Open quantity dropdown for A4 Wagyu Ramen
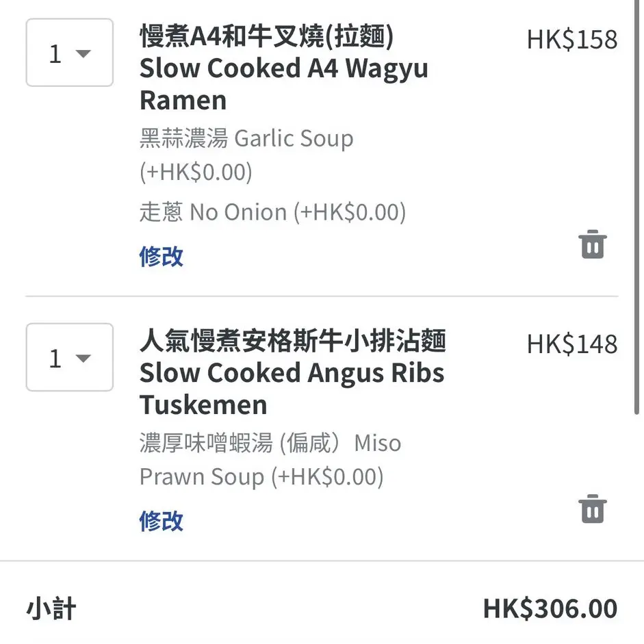Image resolution: width=644 pixels, height=644 pixels. pos(70,53)
